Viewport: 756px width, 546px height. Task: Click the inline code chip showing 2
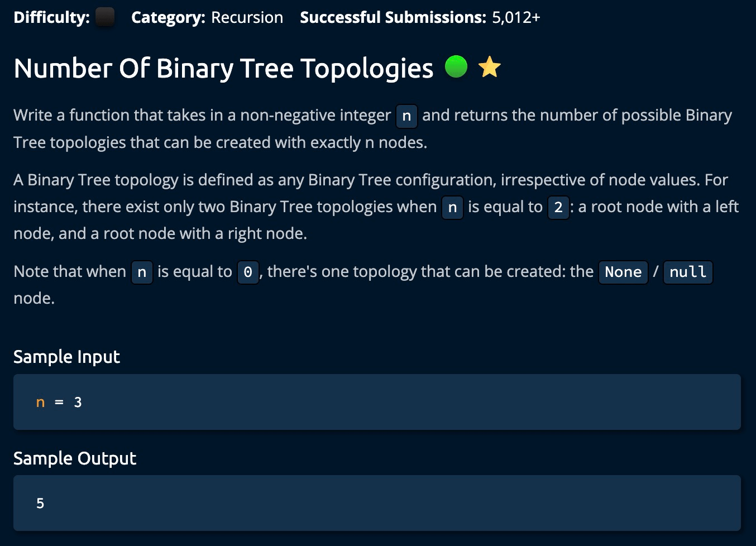click(x=558, y=207)
